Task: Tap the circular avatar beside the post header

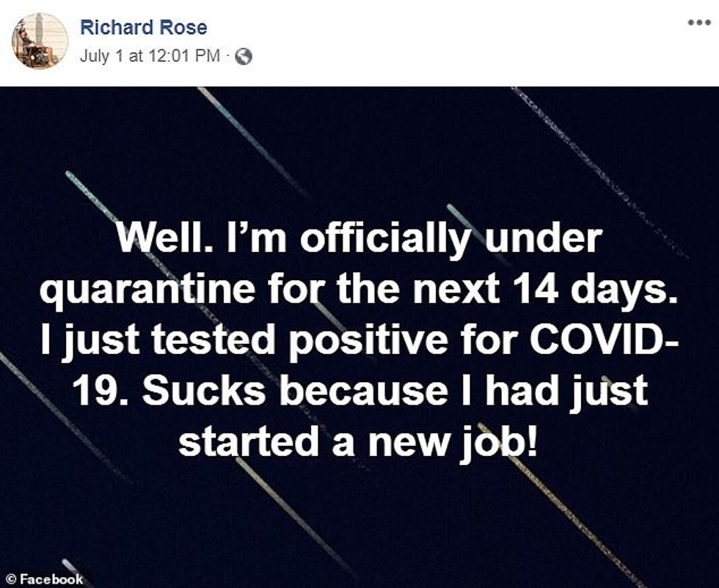Action: pos(42,38)
